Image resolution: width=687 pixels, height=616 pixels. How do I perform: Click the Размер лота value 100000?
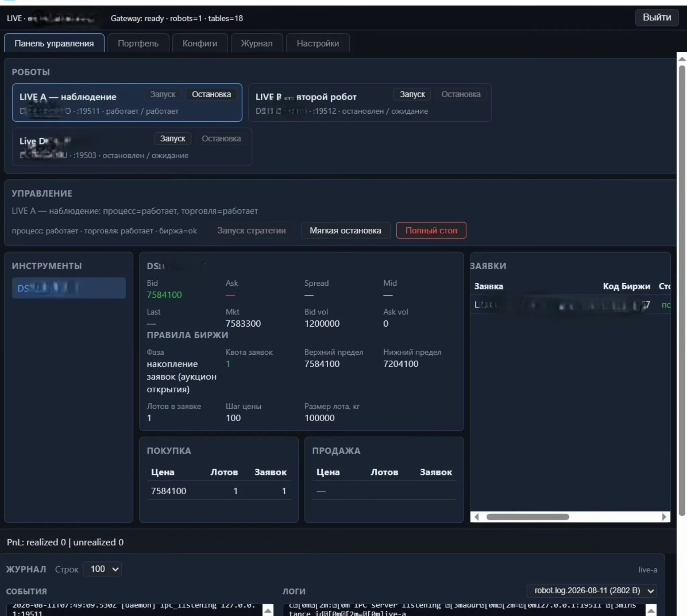click(319, 418)
